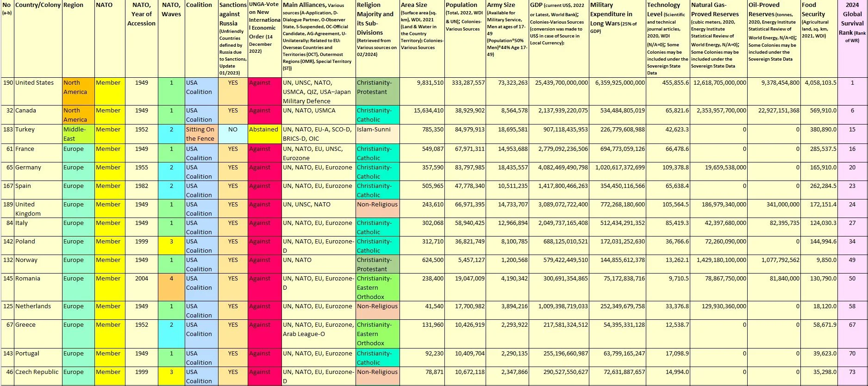This screenshot has height=386, width=868.
Task: Select the Norway country cell
Action: pyautogui.click(x=38, y=264)
